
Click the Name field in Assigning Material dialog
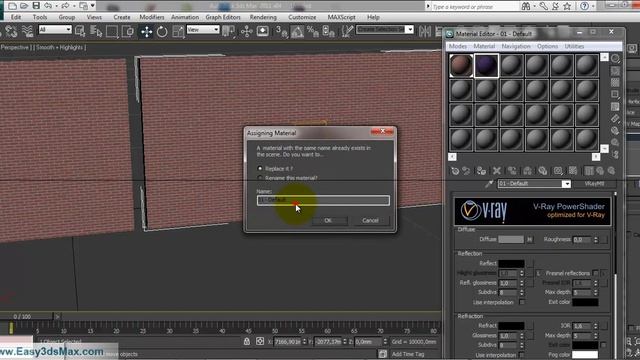point(323,200)
